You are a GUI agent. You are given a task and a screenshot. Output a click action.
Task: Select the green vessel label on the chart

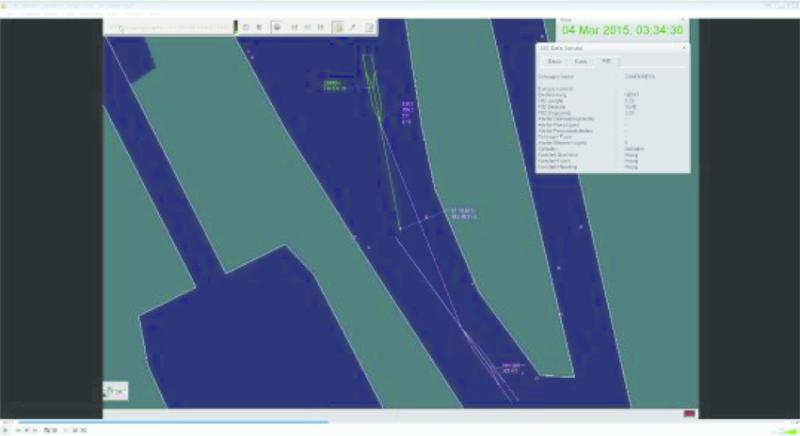[334, 86]
